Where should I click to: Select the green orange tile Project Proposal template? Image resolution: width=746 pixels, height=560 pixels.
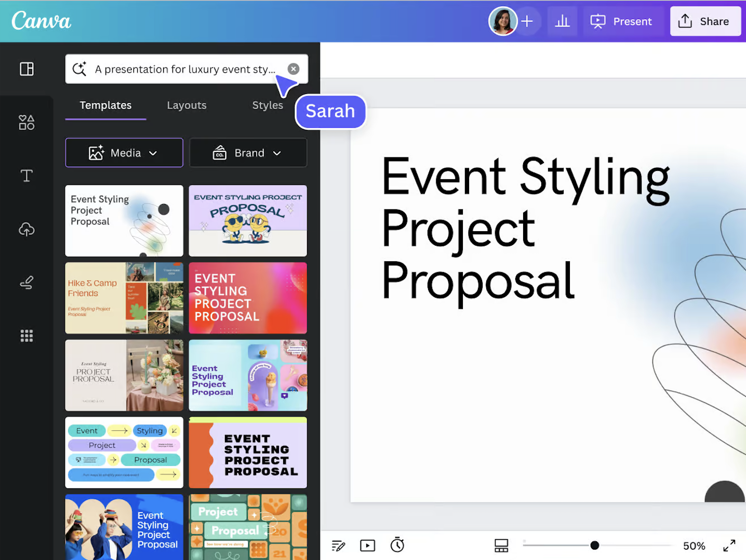coord(248,527)
